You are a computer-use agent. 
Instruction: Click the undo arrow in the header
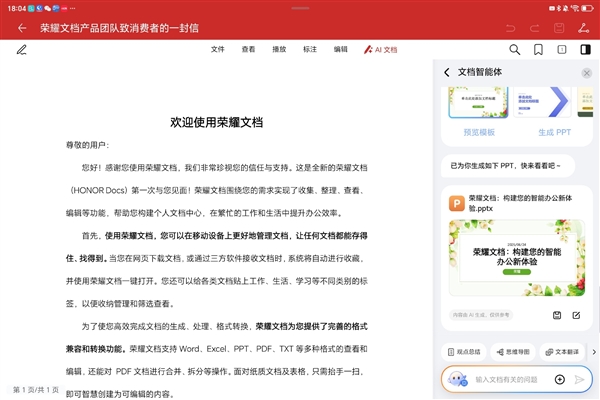pos(511,27)
